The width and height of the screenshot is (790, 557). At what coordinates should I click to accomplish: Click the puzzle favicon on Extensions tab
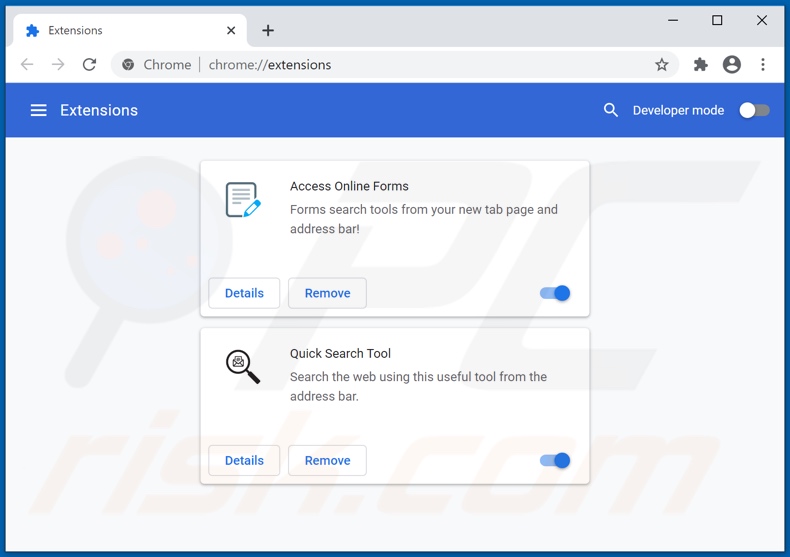[32, 31]
